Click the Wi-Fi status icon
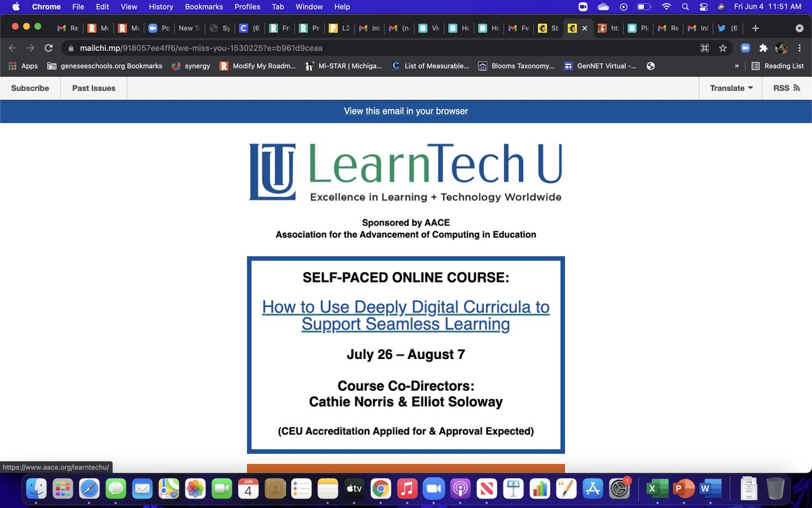 click(x=667, y=7)
